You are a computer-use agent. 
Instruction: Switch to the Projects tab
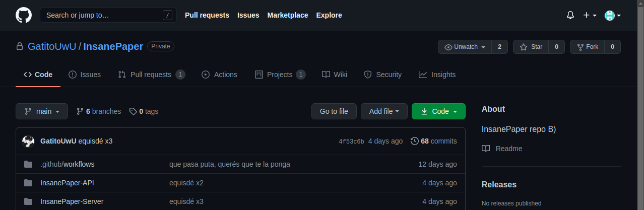click(280, 75)
